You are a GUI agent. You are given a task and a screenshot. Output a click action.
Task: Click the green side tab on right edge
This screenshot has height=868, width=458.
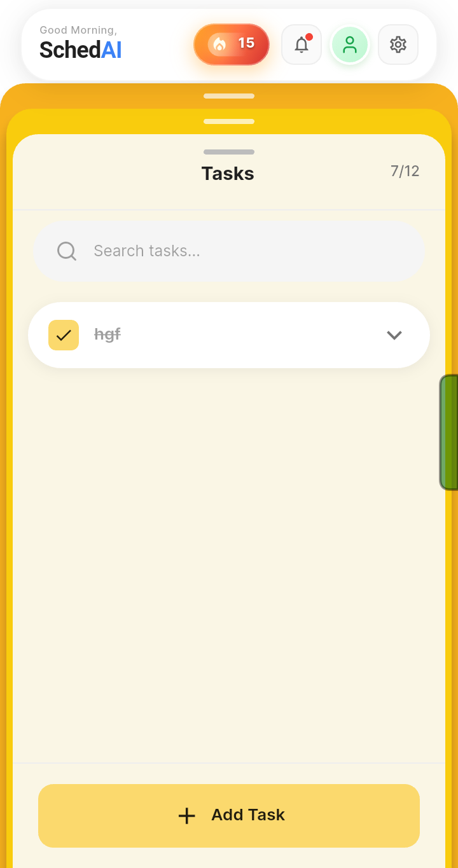[x=449, y=432]
